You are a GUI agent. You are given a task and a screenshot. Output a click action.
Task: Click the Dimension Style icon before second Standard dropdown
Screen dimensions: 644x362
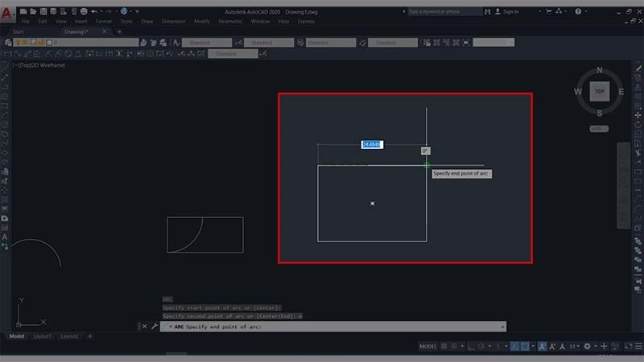[238, 43]
